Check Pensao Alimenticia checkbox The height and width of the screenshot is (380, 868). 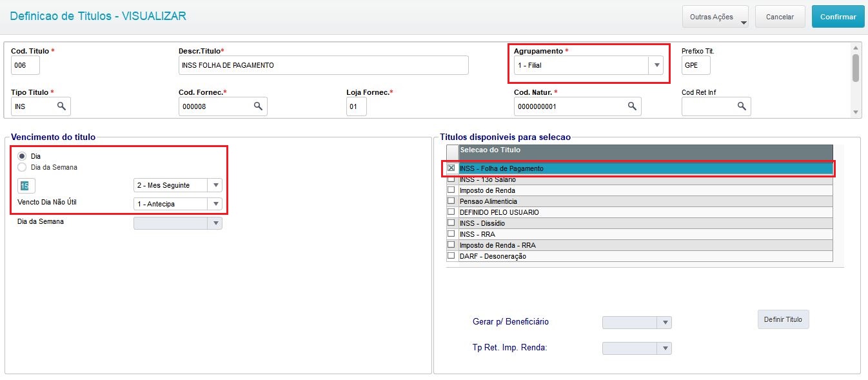[x=451, y=201]
